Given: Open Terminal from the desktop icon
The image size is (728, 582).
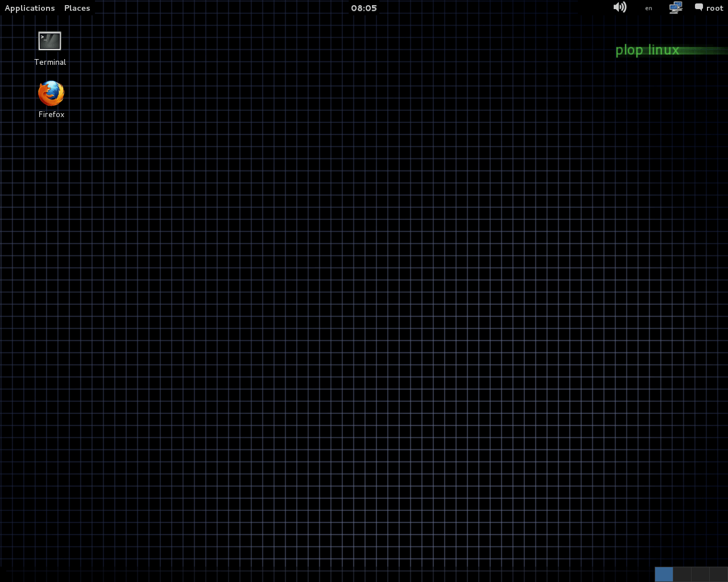Looking at the screenshot, I should point(49,41).
